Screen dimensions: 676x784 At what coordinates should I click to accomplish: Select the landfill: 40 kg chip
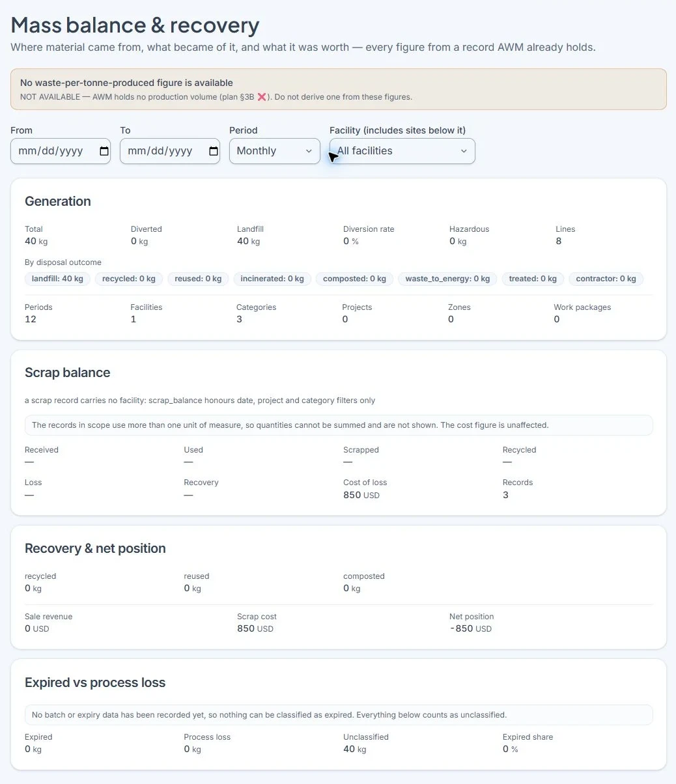pos(58,279)
